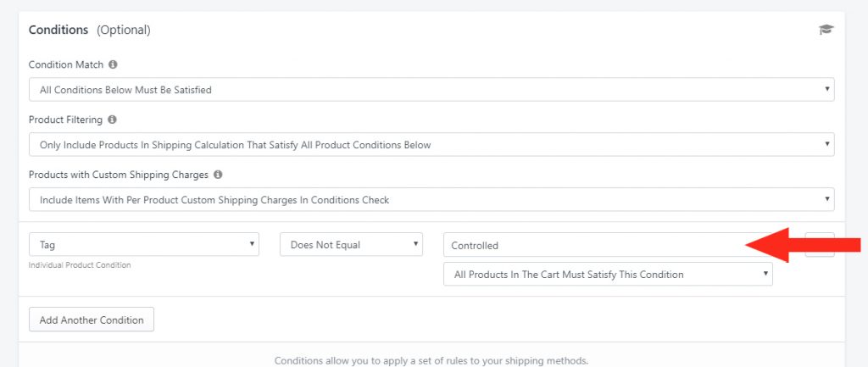This screenshot has height=367, width=868.
Task: Open the Tag condition type dropdown
Action: [x=144, y=244]
